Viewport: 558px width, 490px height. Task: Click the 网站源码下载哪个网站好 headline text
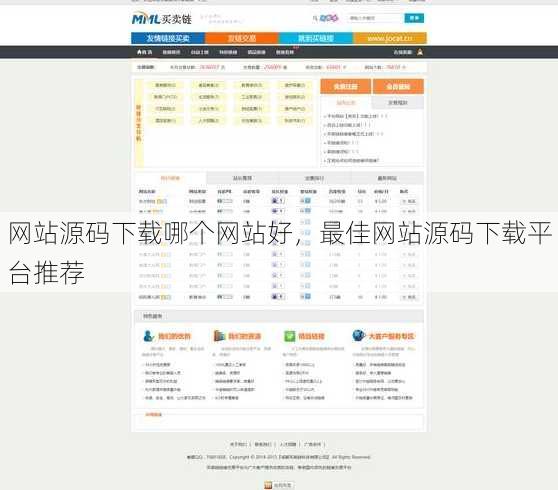[x=151, y=233]
